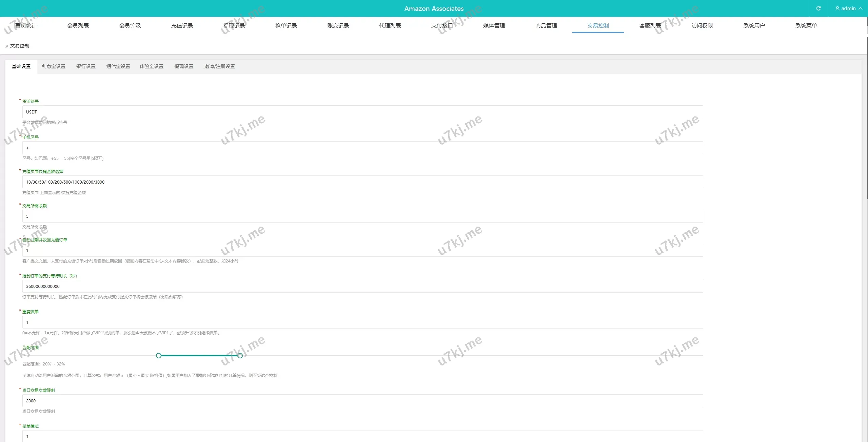Image resolution: width=868 pixels, height=442 pixels.
Task: Go to 会员列表 menu
Action: coord(78,26)
